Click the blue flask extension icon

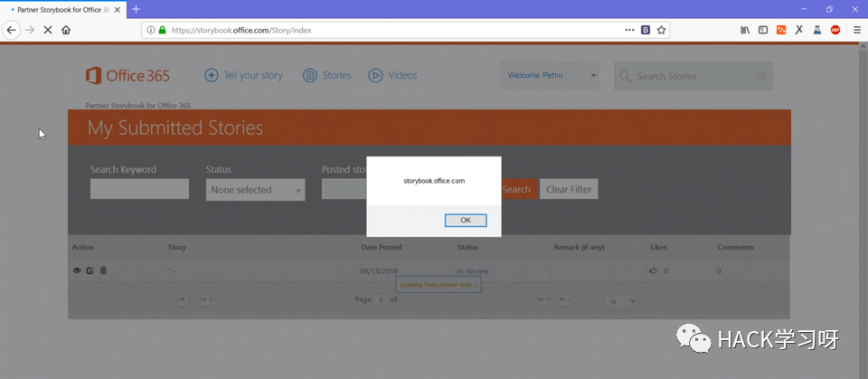click(x=817, y=30)
